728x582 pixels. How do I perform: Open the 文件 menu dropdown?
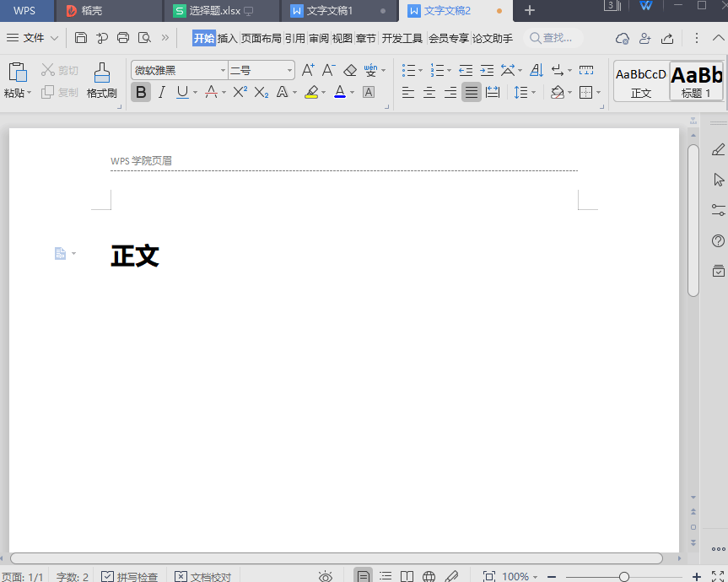tap(33, 38)
